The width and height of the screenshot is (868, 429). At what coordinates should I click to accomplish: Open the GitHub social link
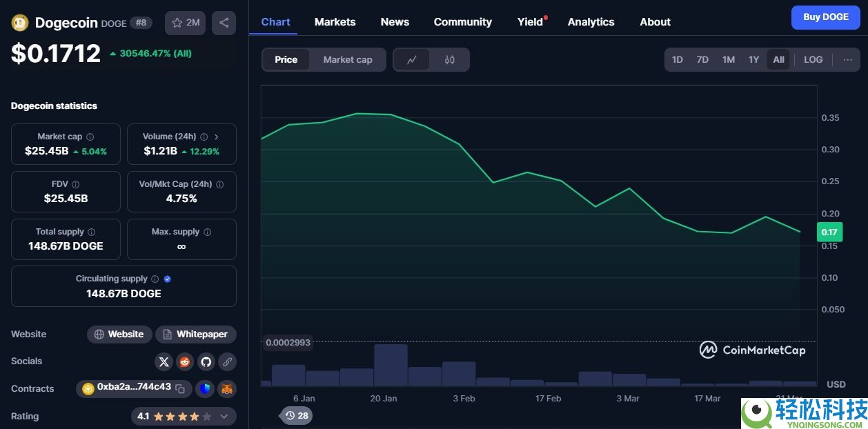[x=206, y=361]
